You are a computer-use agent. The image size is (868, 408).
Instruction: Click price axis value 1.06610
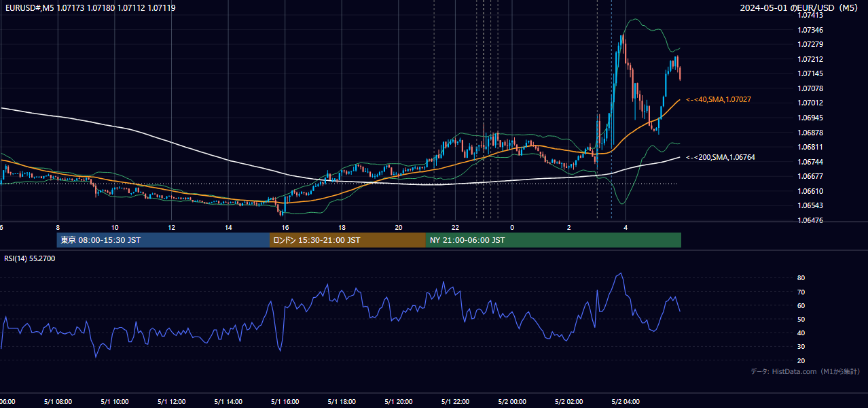[x=810, y=191]
